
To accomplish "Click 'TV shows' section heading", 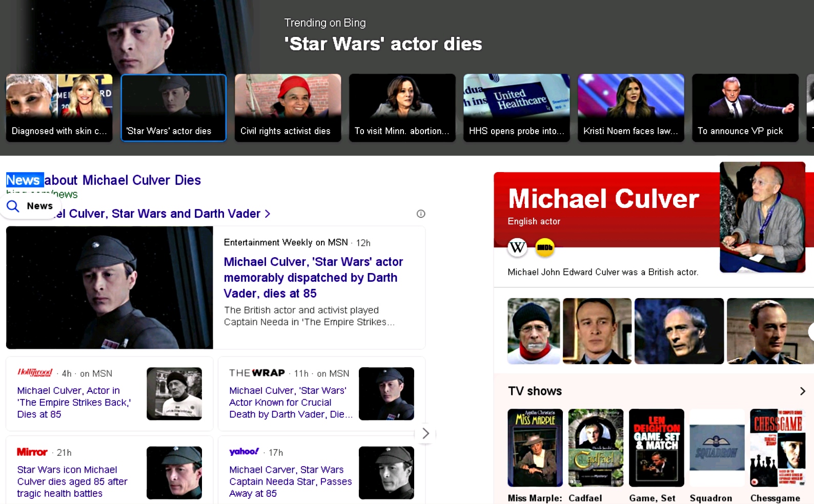I will click(535, 391).
